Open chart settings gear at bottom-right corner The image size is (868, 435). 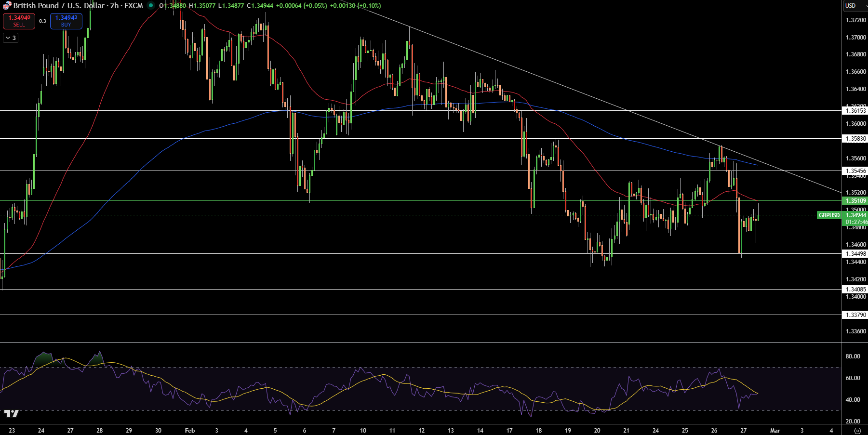click(x=857, y=430)
